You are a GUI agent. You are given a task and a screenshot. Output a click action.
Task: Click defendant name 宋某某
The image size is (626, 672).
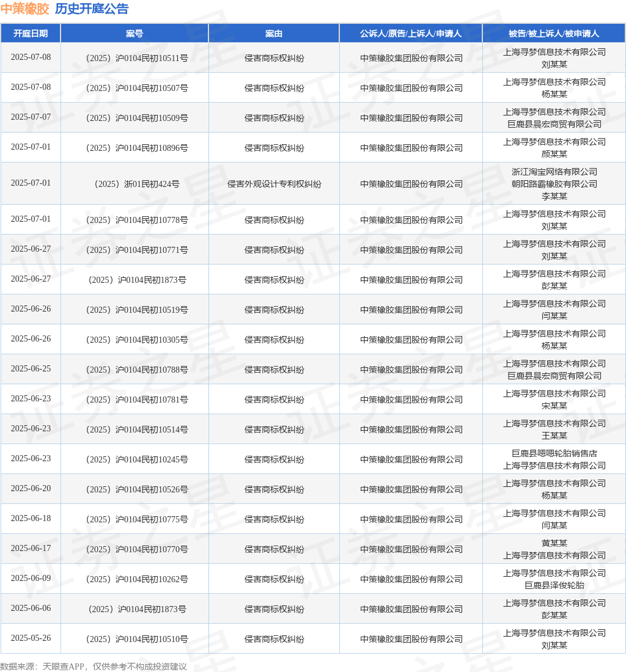[x=554, y=406]
